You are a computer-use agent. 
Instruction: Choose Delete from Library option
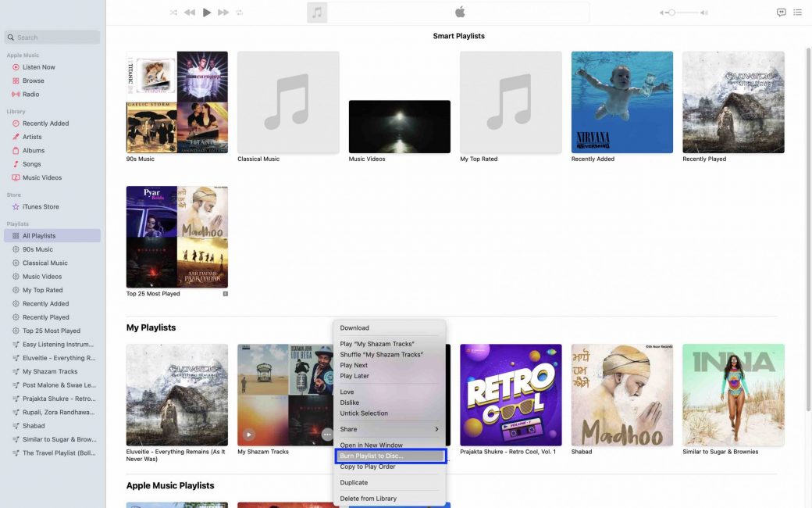click(369, 499)
